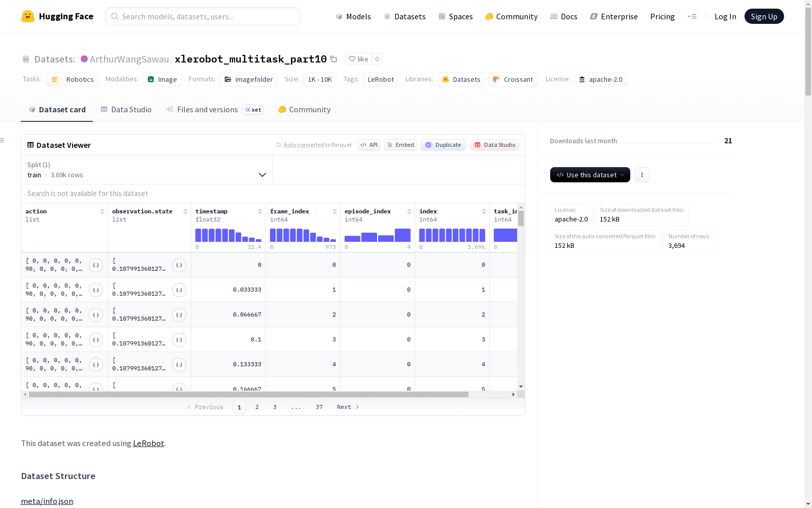The image size is (812, 508).
Task: Sort the observation.state column
Action: pos(185,211)
